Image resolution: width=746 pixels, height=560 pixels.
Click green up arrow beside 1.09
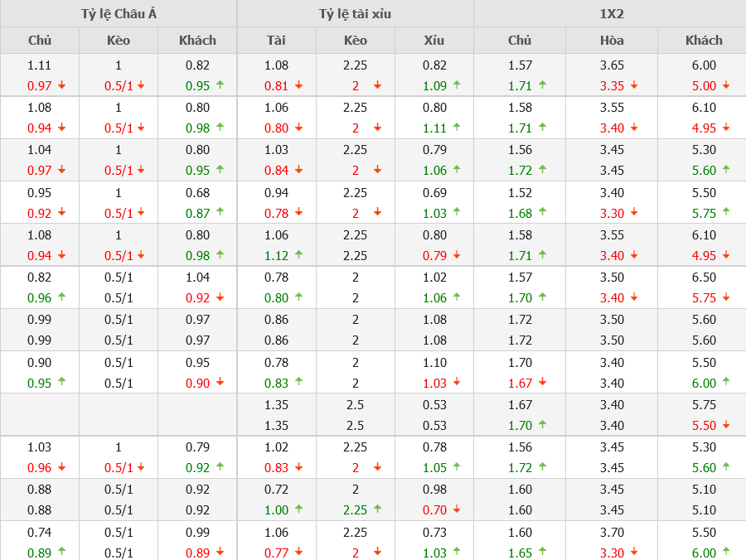[x=457, y=85]
